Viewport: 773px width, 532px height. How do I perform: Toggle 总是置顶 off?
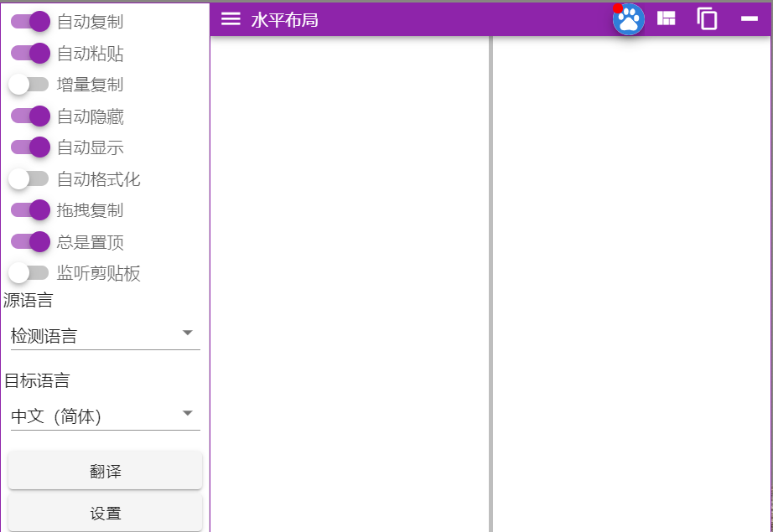[x=30, y=242]
